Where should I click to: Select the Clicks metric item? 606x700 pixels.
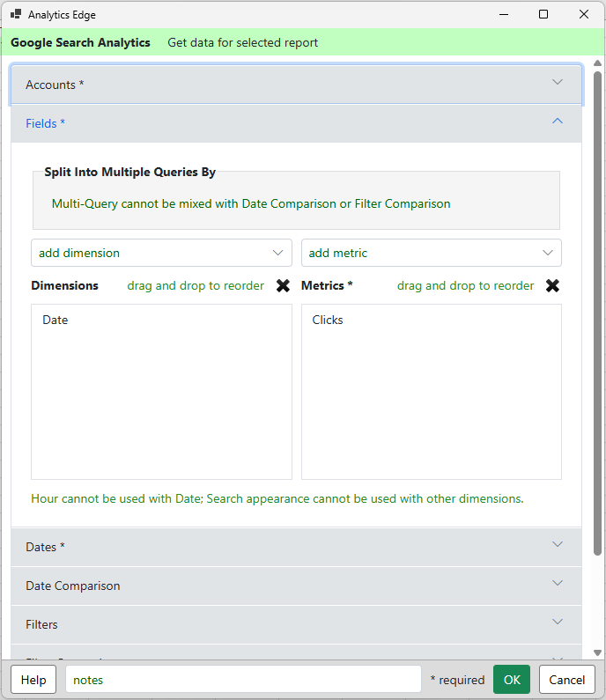328,321
